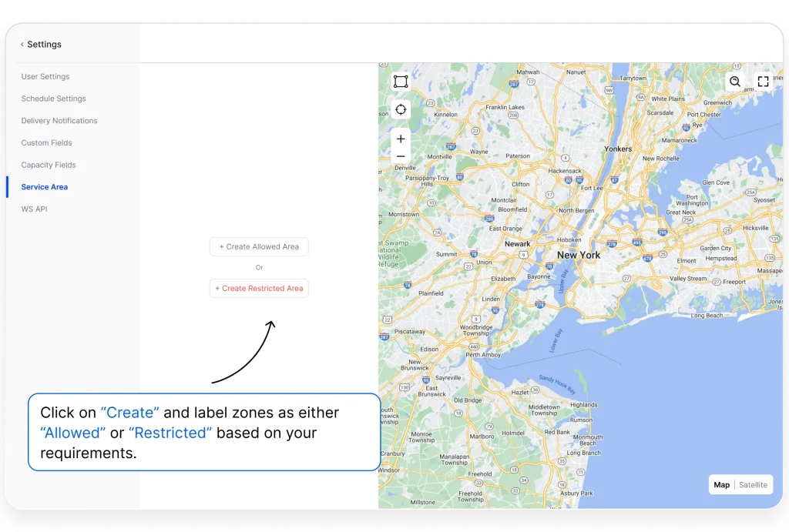Open User Settings in sidebar

pyautogui.click(x=45, y=76)
